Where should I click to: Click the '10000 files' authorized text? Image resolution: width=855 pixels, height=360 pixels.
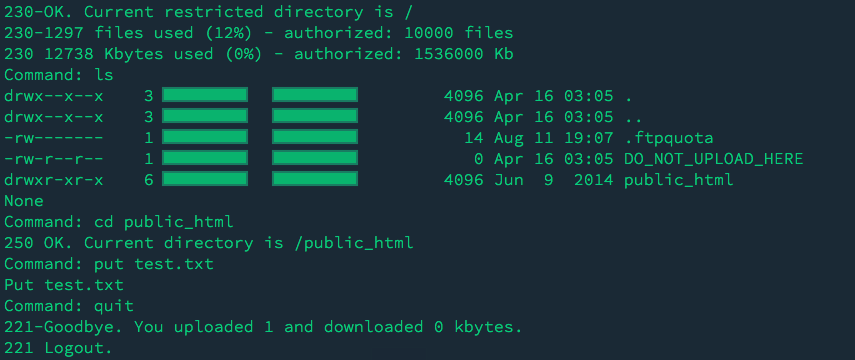click(x=459, y=33)
